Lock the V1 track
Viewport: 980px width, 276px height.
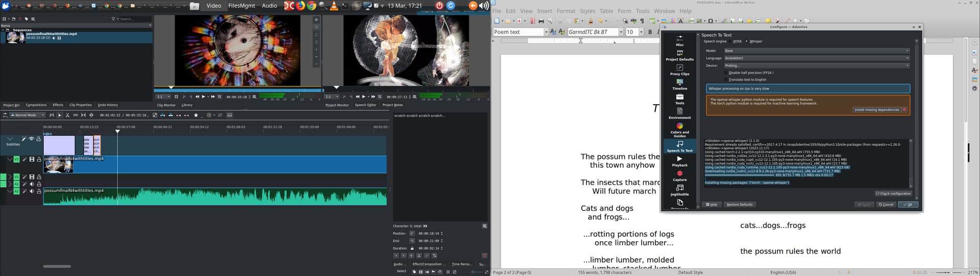[38, 177]
